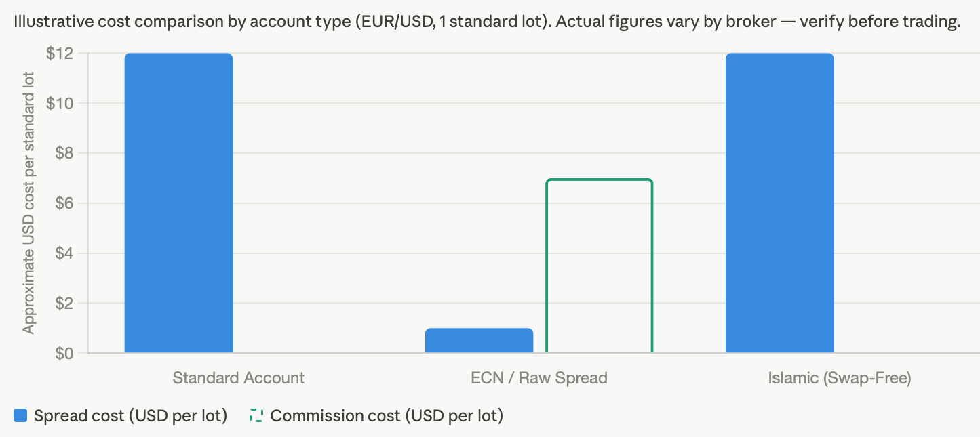Viewport: 980px width, 437px height.
Task: Select the green outlined ECN commission bar
Action: click(600, 266)
